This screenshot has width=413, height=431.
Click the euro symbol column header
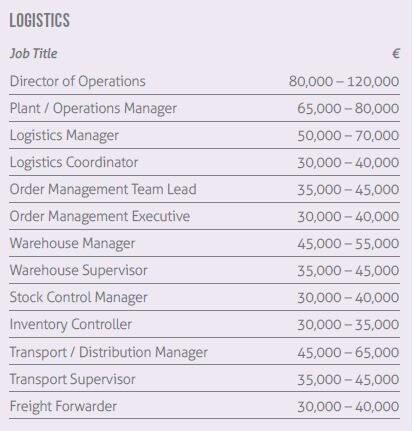[396, 54]
